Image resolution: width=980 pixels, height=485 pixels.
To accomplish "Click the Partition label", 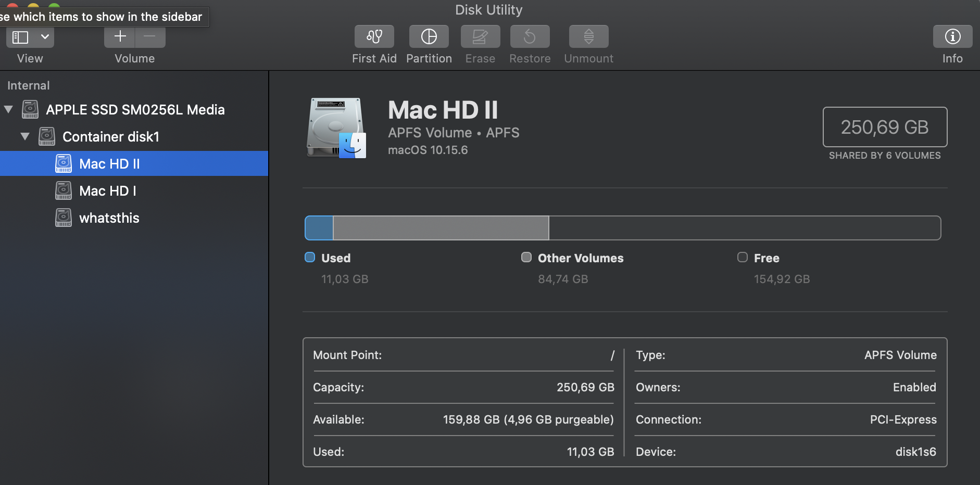I will click(x=429, y=58).
